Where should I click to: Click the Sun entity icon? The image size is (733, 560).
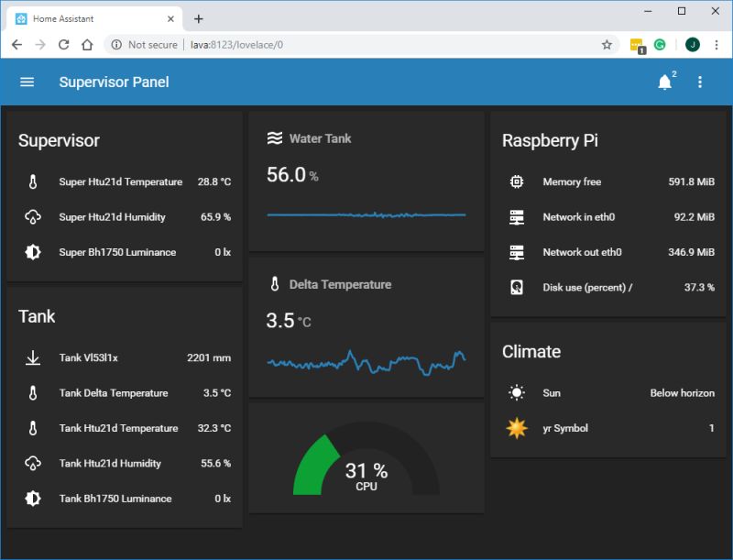[517, 393]
